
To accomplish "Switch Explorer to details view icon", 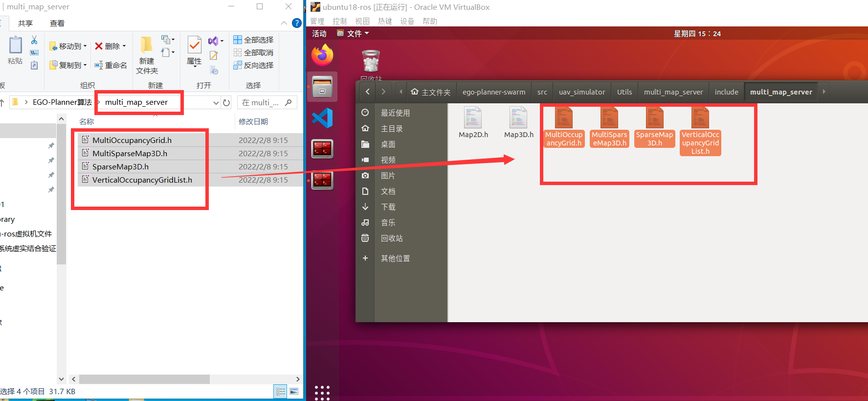I will pos(281,391).
